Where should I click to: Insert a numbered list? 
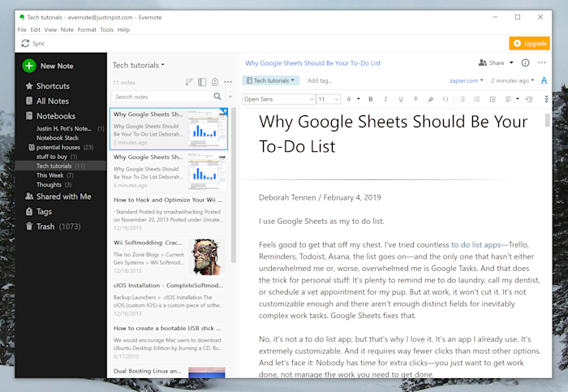pos(477,99)
